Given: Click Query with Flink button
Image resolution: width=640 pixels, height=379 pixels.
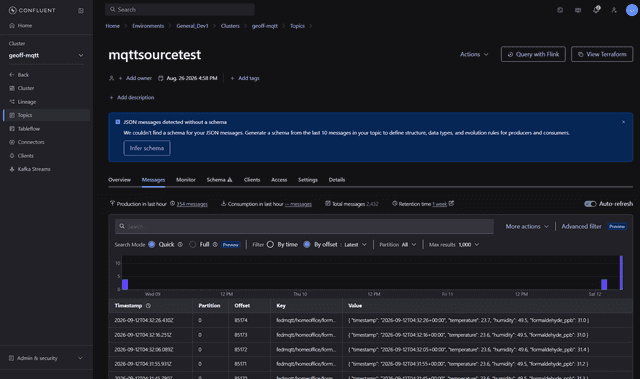Looking at the screenshot, I should pyautogui.click(x=533, y=54).
